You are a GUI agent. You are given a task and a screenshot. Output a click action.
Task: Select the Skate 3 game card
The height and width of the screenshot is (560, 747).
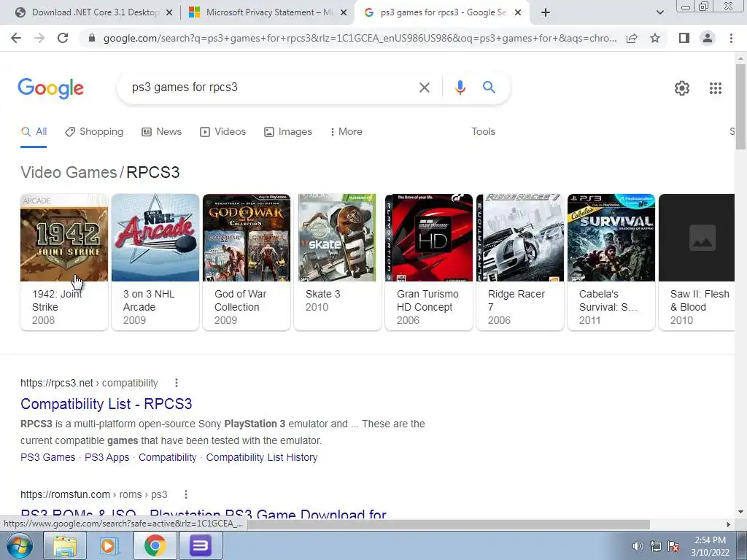point(338,262)
